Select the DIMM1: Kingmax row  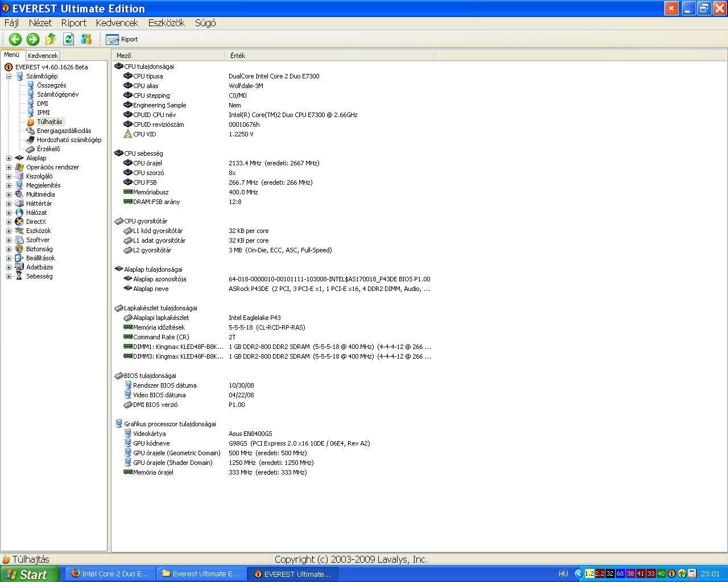[273, 347]
